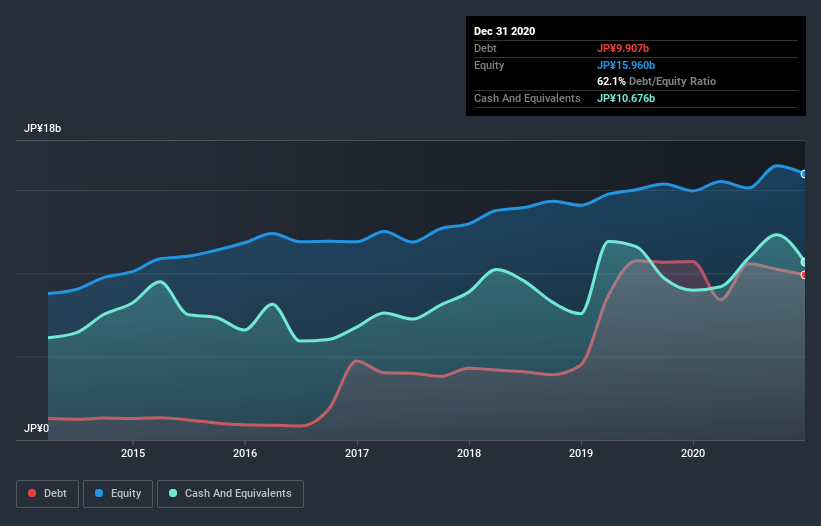821x526 pixels.
Task: Click the tooltip Equity row label
Action: tap(489, 65)
